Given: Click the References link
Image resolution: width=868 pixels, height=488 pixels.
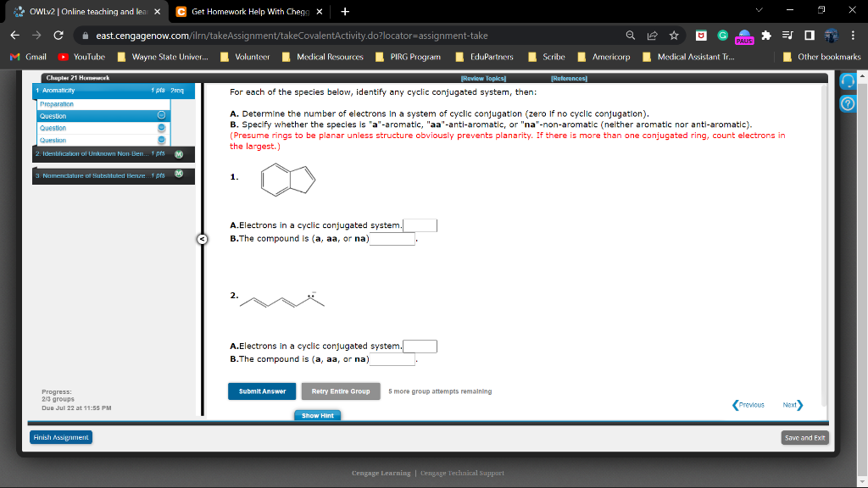Looking at the screenshot, I should point(569,79).
